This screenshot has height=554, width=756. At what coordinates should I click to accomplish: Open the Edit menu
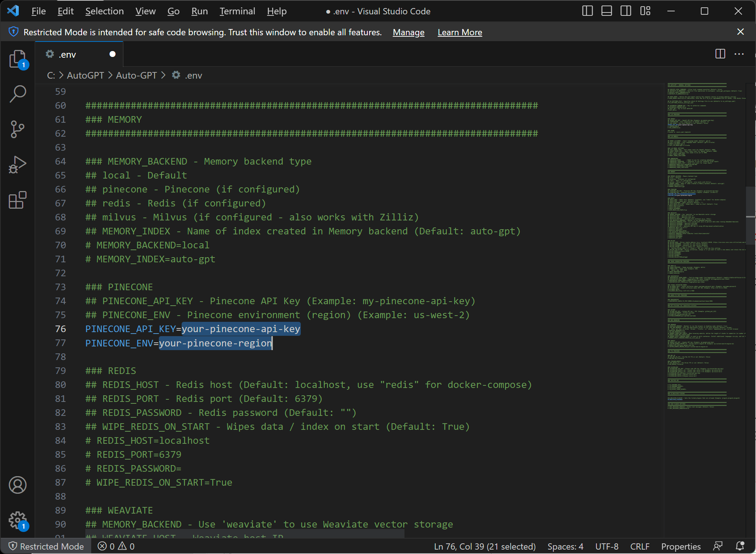(x=66, y=11)
